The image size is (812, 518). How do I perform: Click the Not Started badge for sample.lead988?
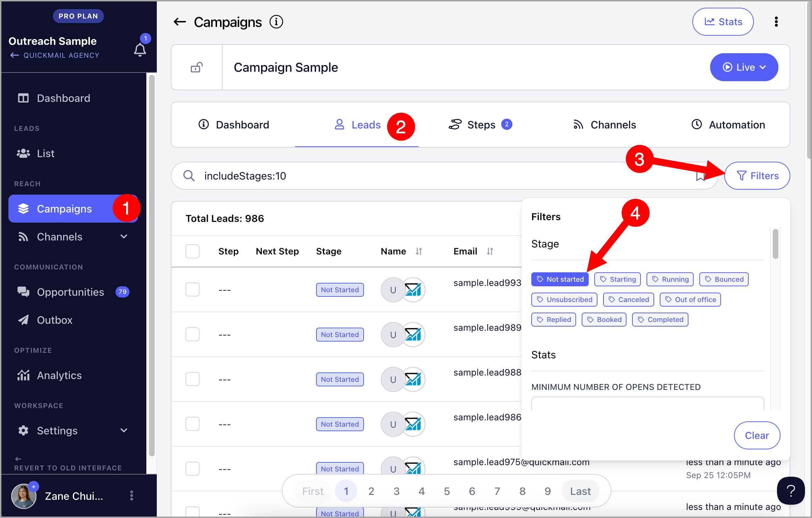coord(340,379)
